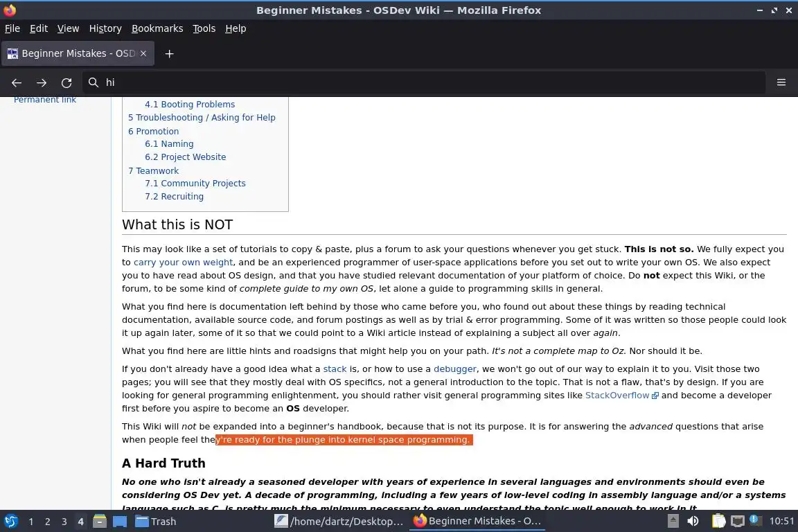Open the Edit menu

tap(39, 28)
